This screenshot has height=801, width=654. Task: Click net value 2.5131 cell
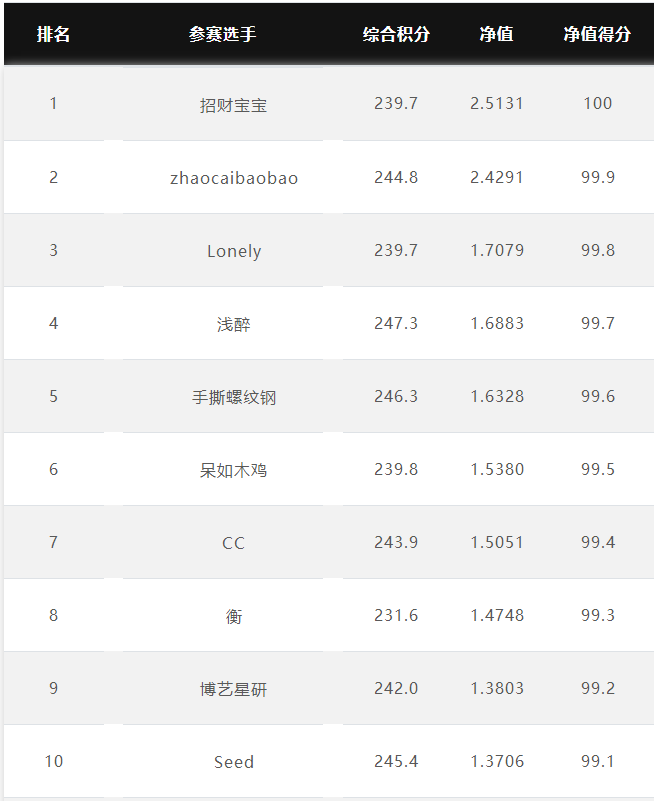click(x=497, y=103)
